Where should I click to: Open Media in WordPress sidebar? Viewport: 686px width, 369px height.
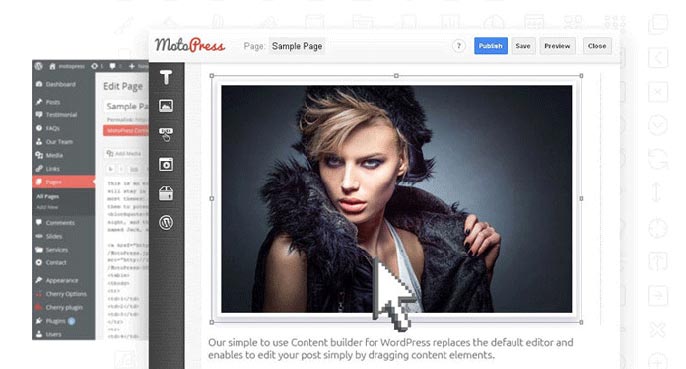point(54,155)
